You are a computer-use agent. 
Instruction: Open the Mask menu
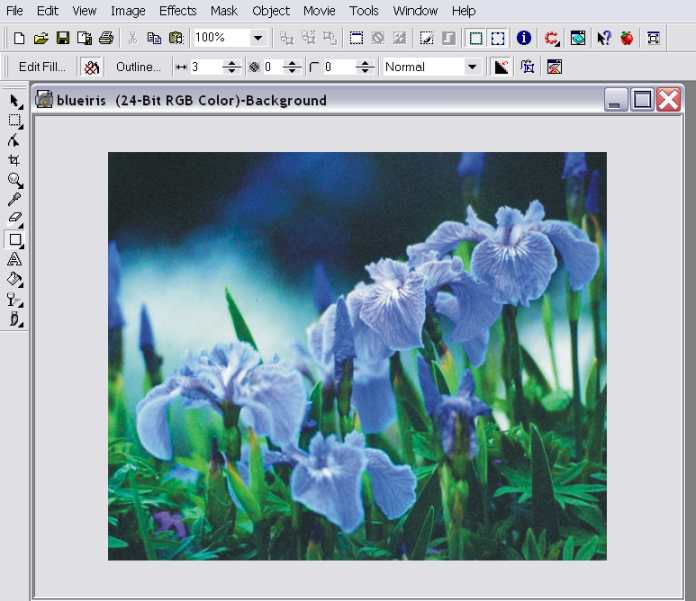pyautogui.click(x=224, y=11)
